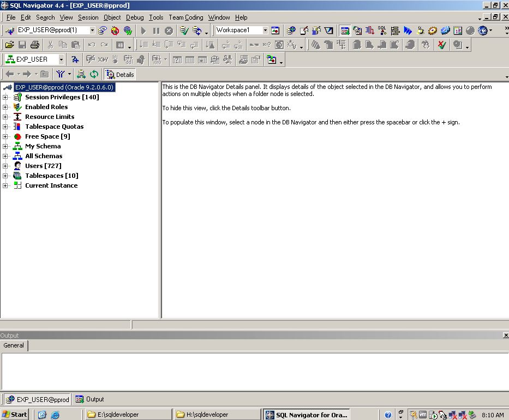
Task: Click the blue 2+ toolbar icon
Action: pyautogui.click(x=75, y=59)
